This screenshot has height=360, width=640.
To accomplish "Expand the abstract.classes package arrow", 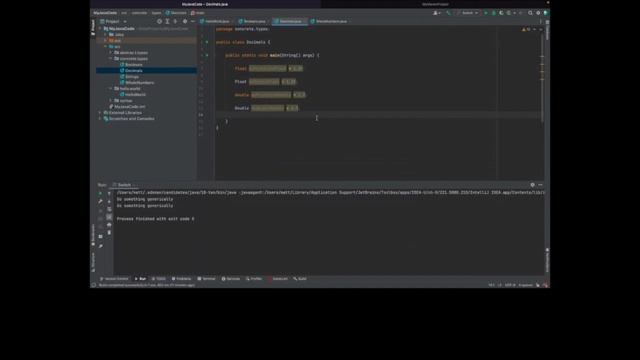I will [111, 53].
